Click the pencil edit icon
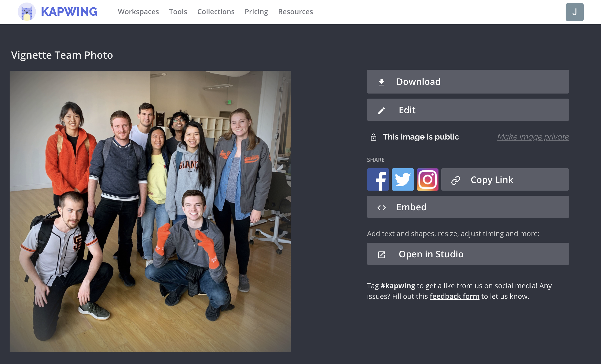601x364 pixels. (382, 110)
